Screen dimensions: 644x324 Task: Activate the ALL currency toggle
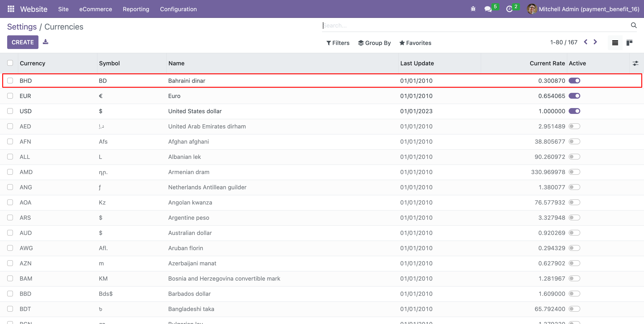[574, 157]
